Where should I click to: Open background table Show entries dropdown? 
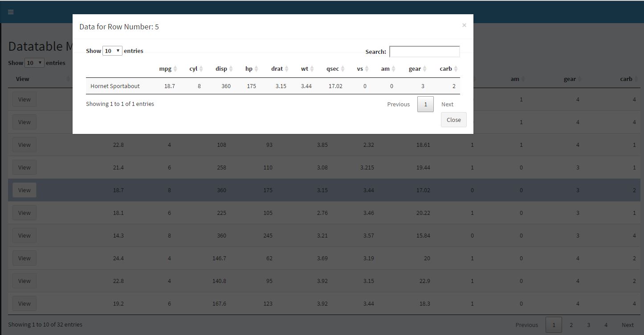coord(34,63)
